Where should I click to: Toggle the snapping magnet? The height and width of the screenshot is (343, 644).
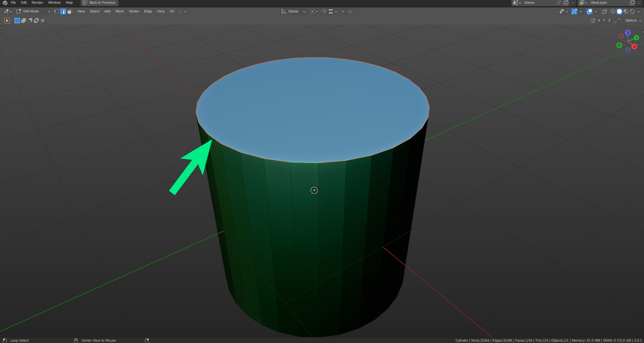324,11
